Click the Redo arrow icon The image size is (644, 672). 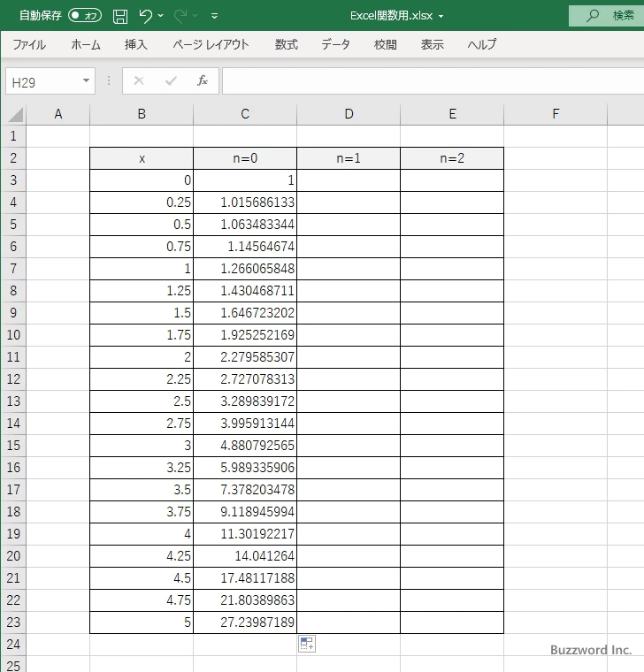pyautogui.click(x=180, y=16)
